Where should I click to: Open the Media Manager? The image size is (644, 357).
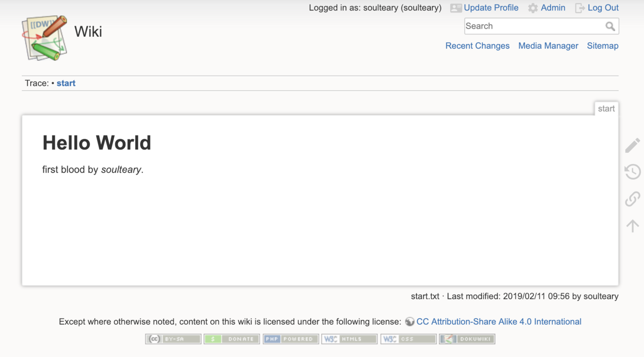(x=548, y=46)
